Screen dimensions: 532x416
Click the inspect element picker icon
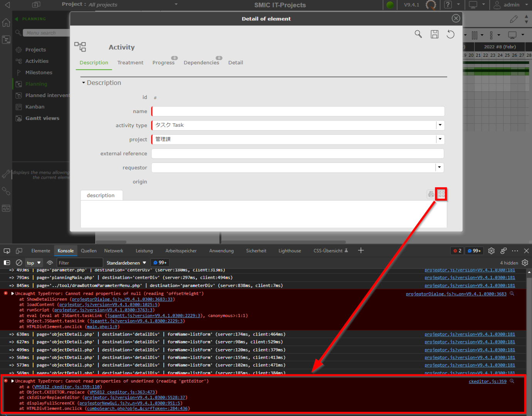[7, 251]
